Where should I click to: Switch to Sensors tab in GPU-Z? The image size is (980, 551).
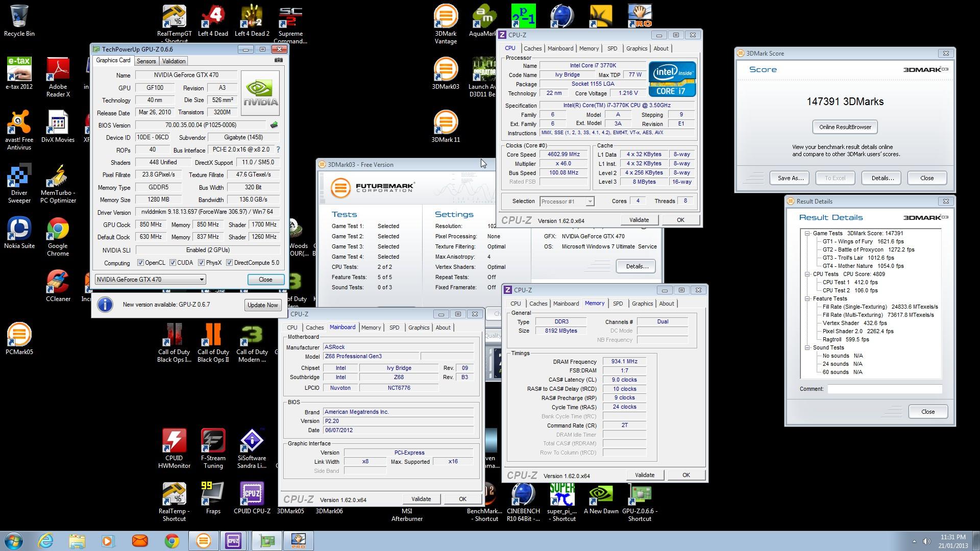pyautogui.click(x=146, y=61)
